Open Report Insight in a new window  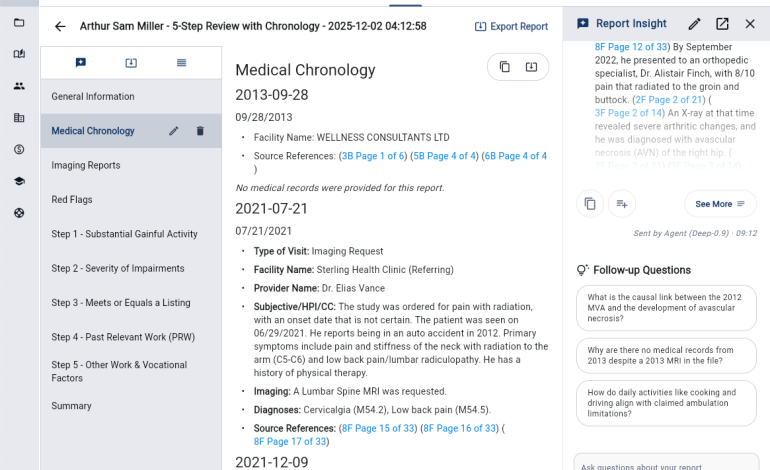tap(722, 23)
